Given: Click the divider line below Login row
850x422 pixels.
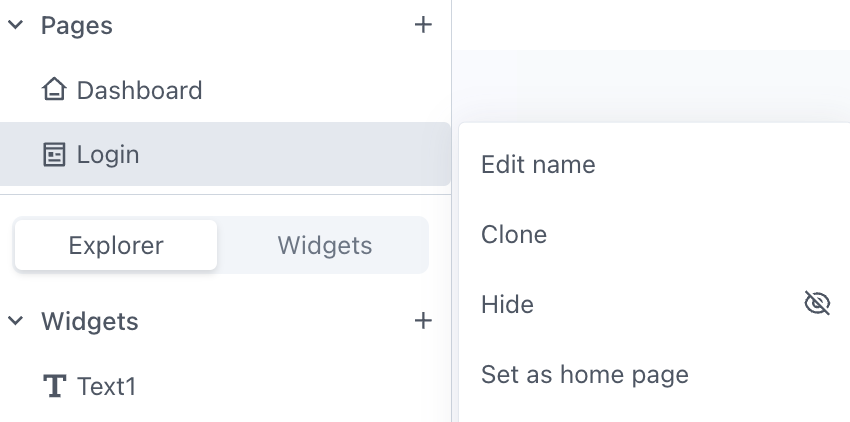Looking at the screenshot, I should [225, 195].
